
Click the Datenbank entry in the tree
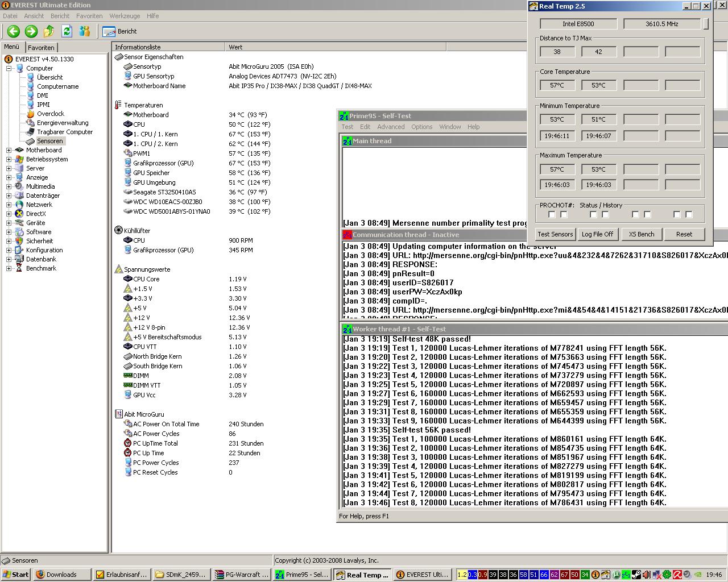pyautogui.click(x=41, y=259)
